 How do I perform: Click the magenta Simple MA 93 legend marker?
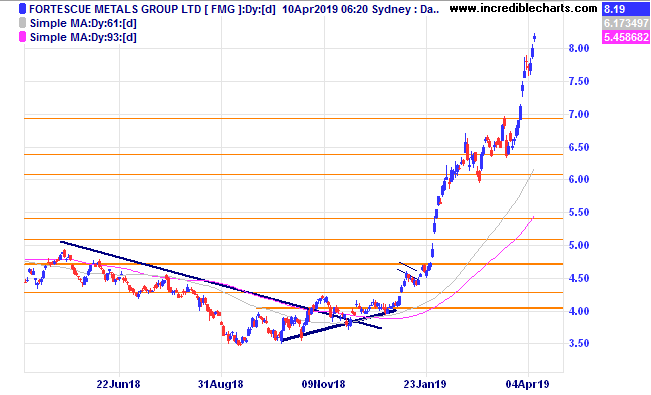click(22, 37)
